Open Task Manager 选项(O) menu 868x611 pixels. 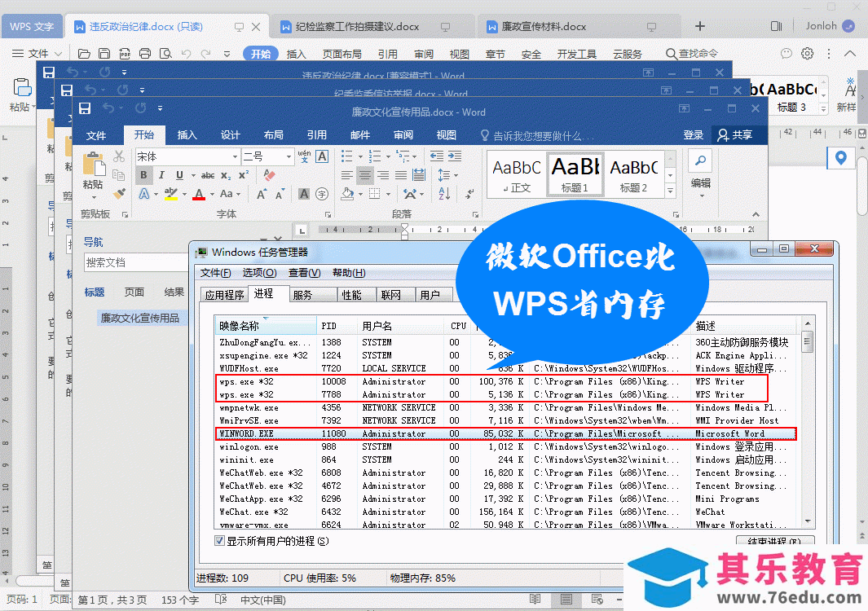(x=259, y=273)
